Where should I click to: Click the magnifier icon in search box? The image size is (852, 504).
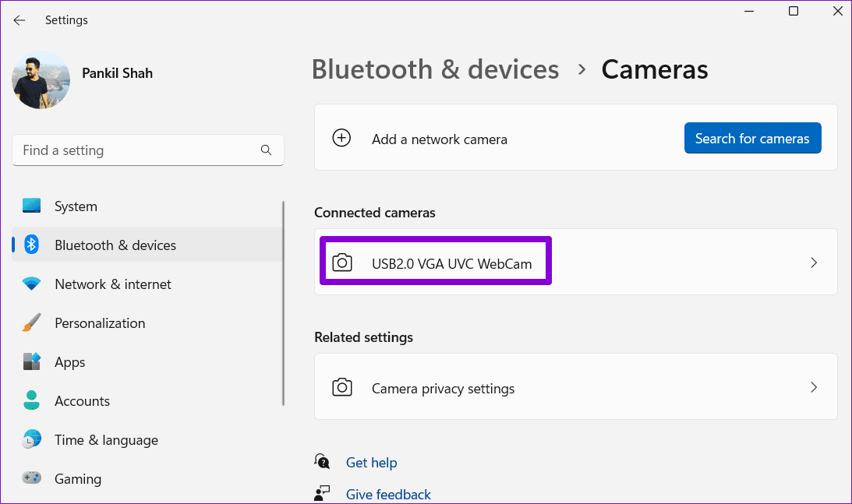[x=266, y=150]
